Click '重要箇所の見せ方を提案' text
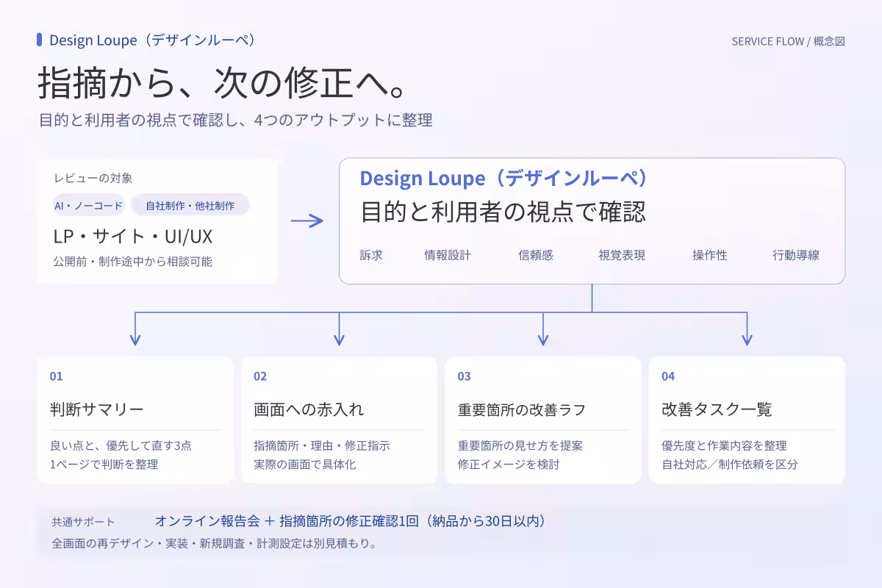882x588 pixels. tap(520, 445)
